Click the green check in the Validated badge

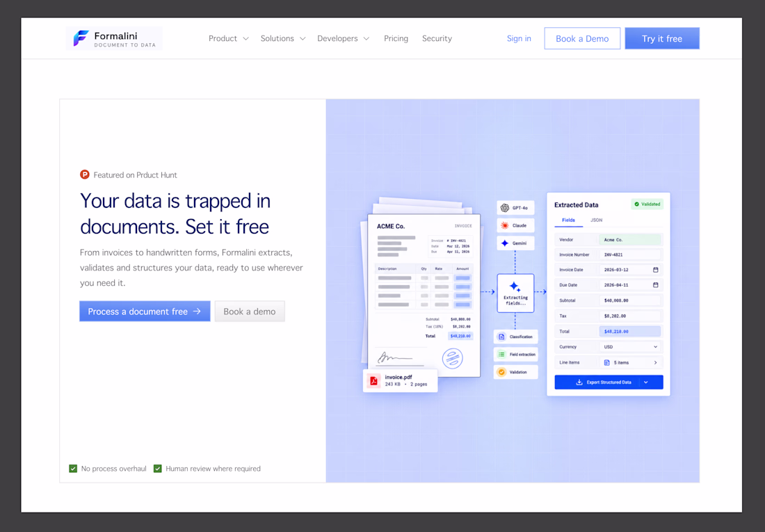636,204
